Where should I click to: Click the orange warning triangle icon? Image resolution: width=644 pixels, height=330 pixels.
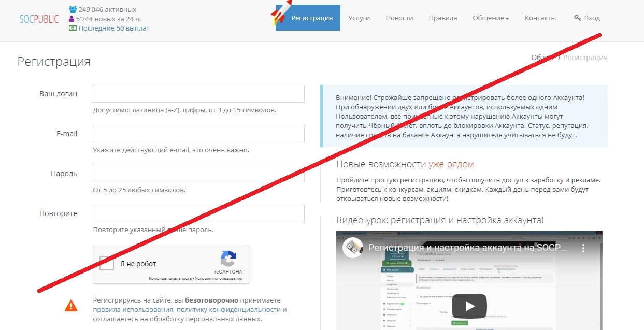(x=71, y=306)
